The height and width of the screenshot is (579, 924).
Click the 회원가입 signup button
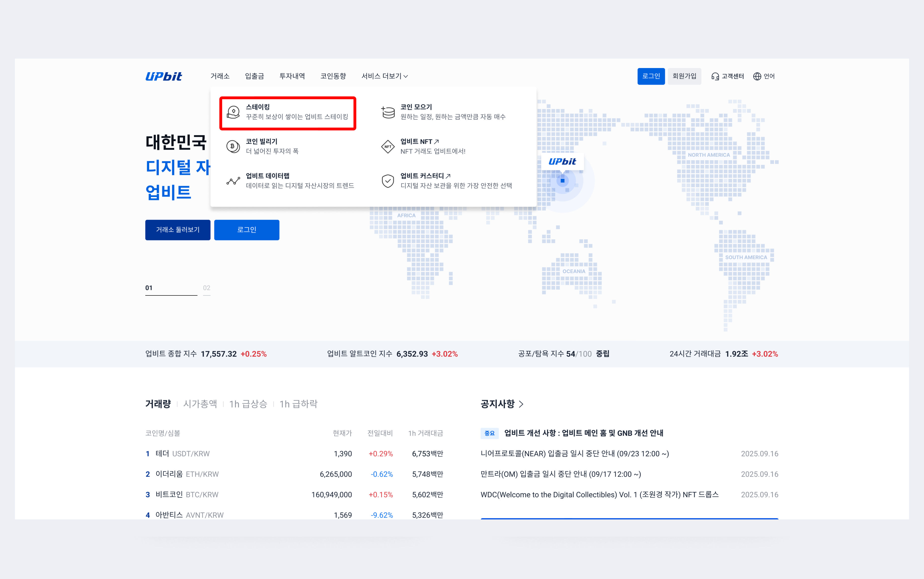[685, 76]
